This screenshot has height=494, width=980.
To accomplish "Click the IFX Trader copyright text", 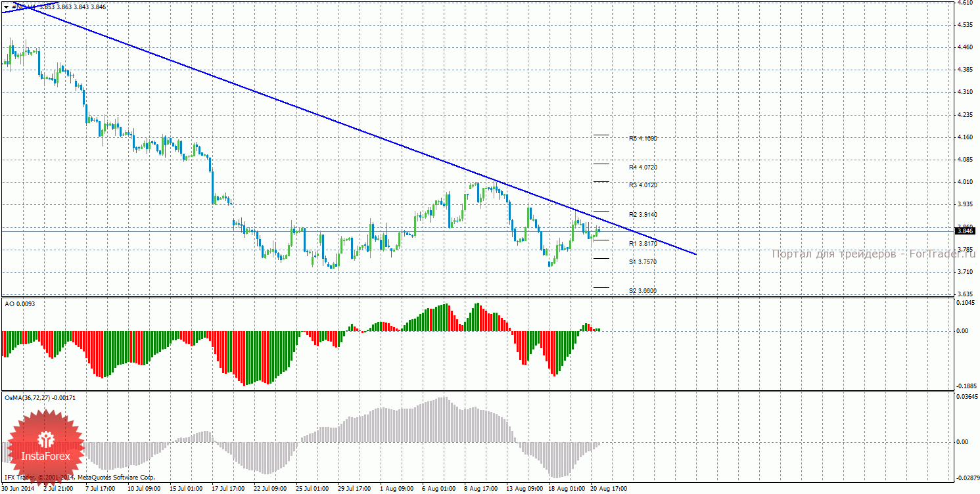I will 79,478.
